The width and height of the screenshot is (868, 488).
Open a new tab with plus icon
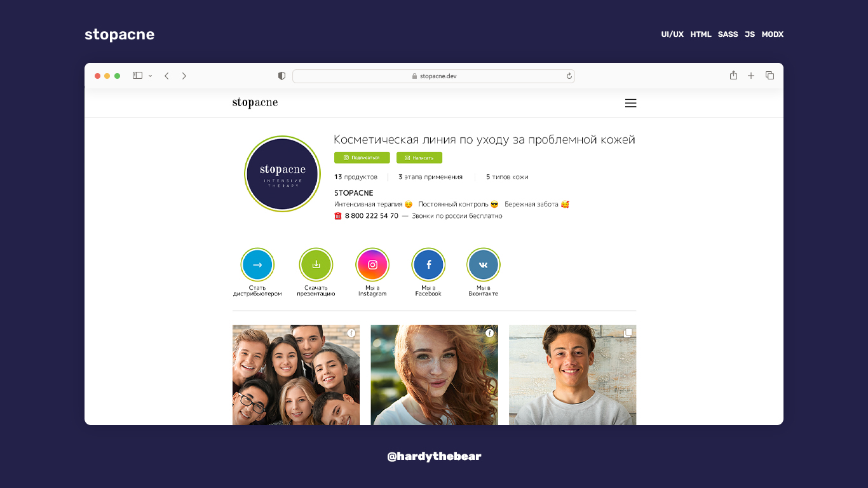tap(751, 76)
